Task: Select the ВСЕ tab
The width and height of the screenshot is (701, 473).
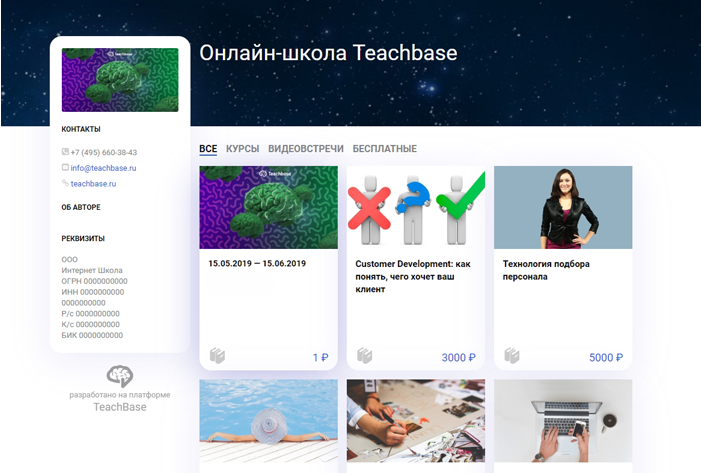Action: tap(208, 149)
